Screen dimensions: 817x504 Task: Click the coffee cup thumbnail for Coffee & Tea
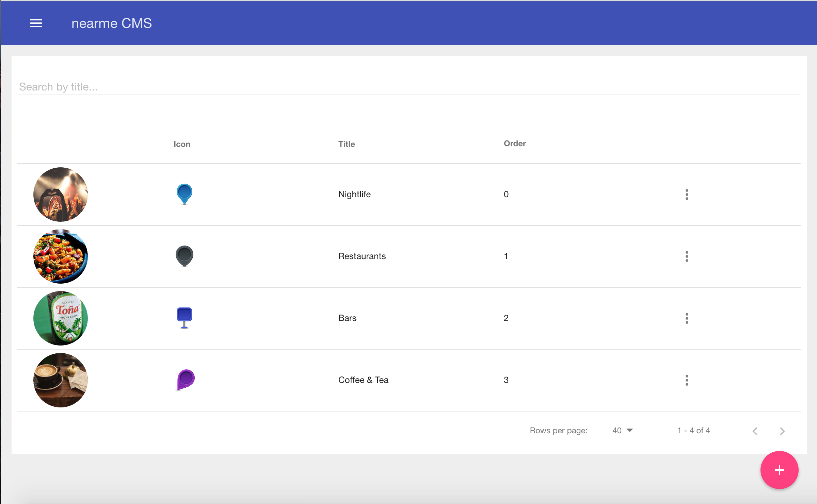[60, 380]
